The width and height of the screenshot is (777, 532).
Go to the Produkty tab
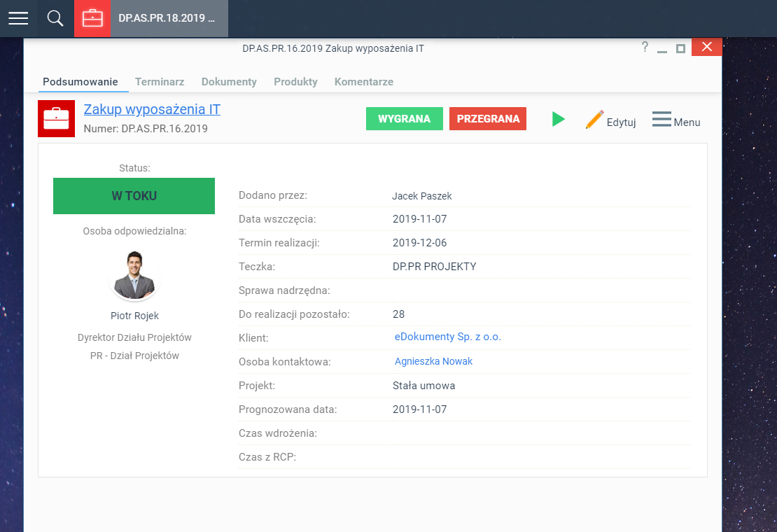(296, 82)
